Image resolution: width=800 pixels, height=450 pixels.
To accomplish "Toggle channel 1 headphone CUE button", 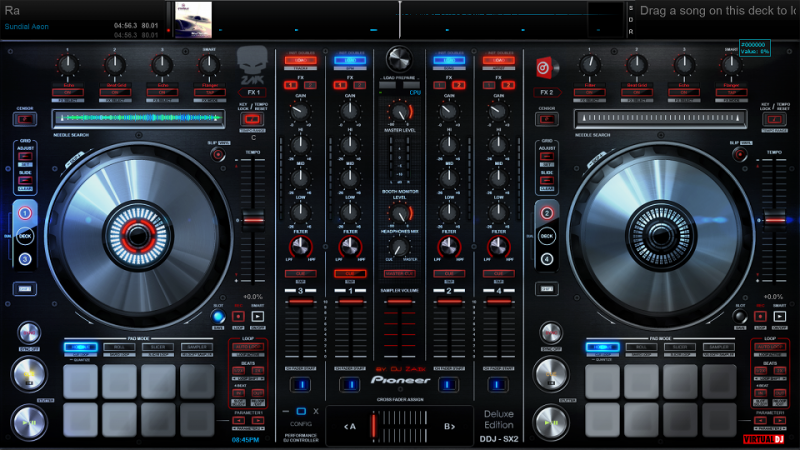I will point(350,273).
